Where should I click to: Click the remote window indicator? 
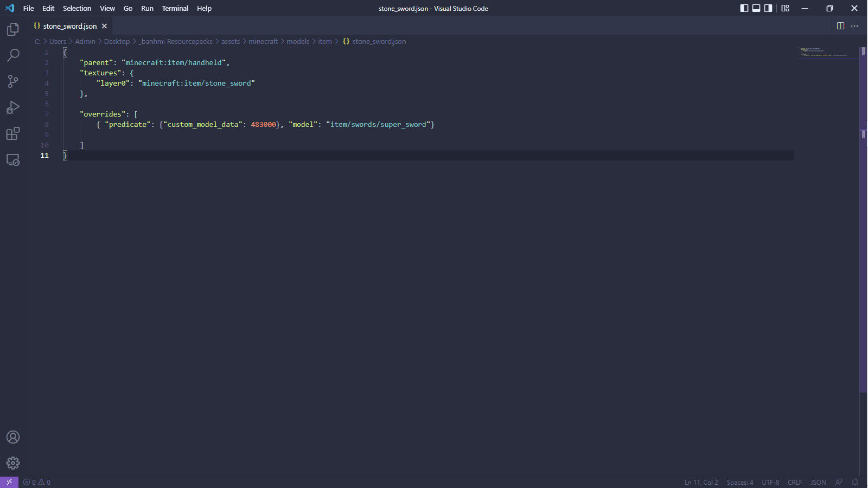click(9, 482)
